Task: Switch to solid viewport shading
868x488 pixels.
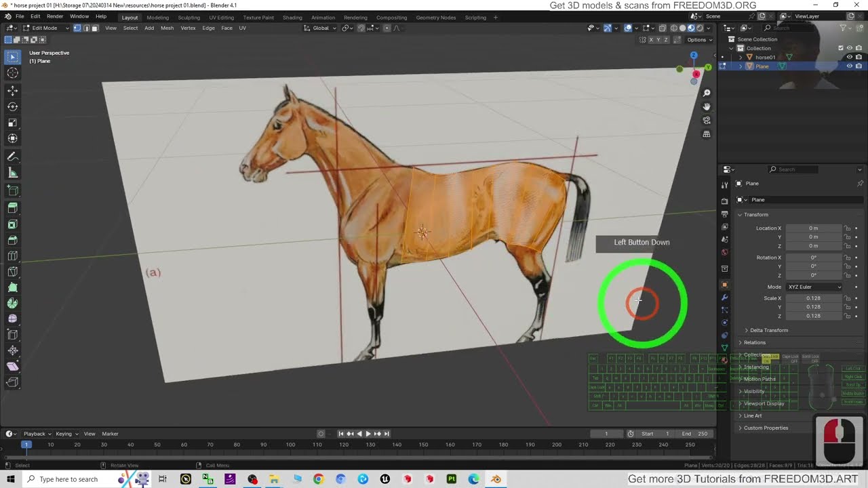Action: click(x=682, y=28)
